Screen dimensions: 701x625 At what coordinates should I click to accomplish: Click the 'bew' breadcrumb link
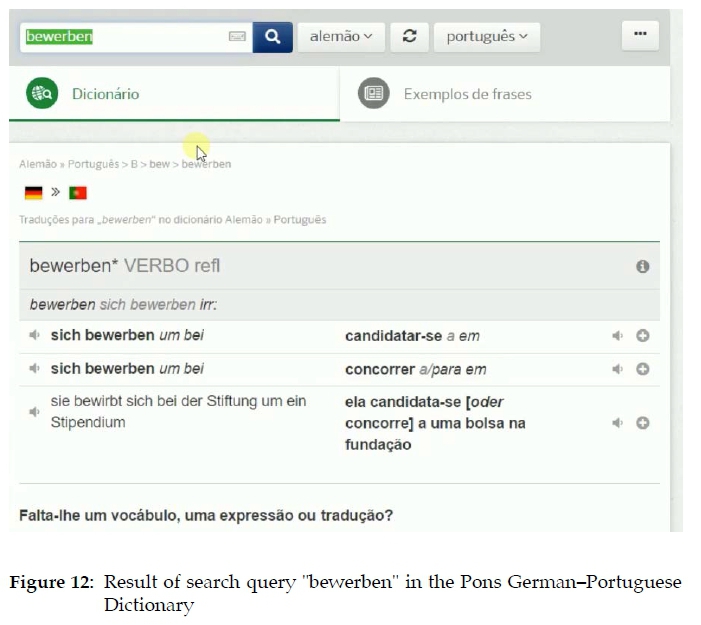(159, 164)
